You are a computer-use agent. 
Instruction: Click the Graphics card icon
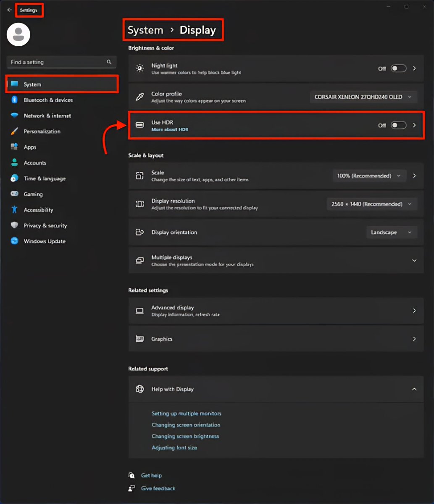coord(139,339)
